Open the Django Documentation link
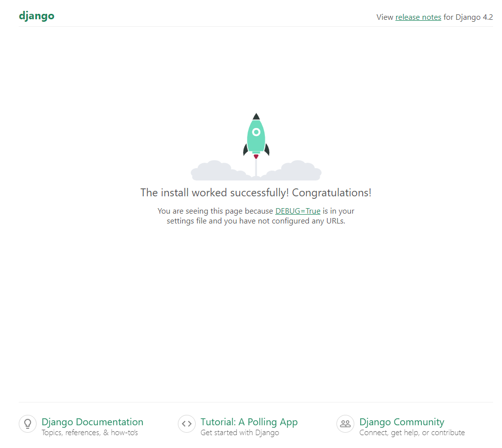The width and height of the screenshot is (502, 448). [92, 422]
